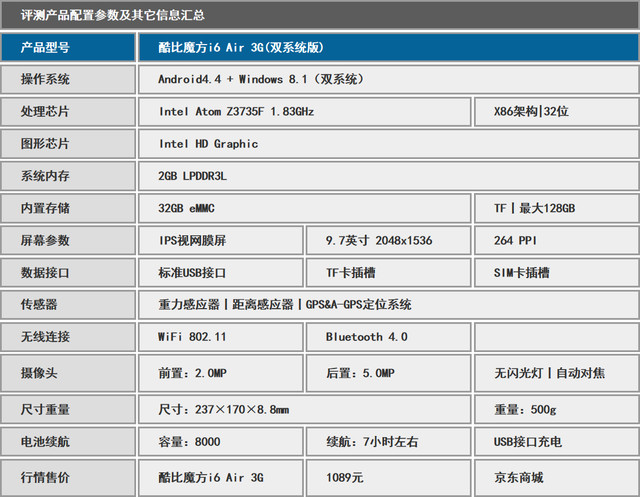Click the 重量：500g cell

557,409
